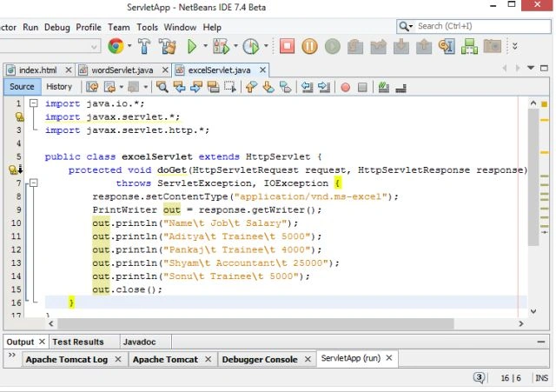Jump to Last Edit location icon
Viewport: 556px width, 392px height.
(x=92, y=87)
